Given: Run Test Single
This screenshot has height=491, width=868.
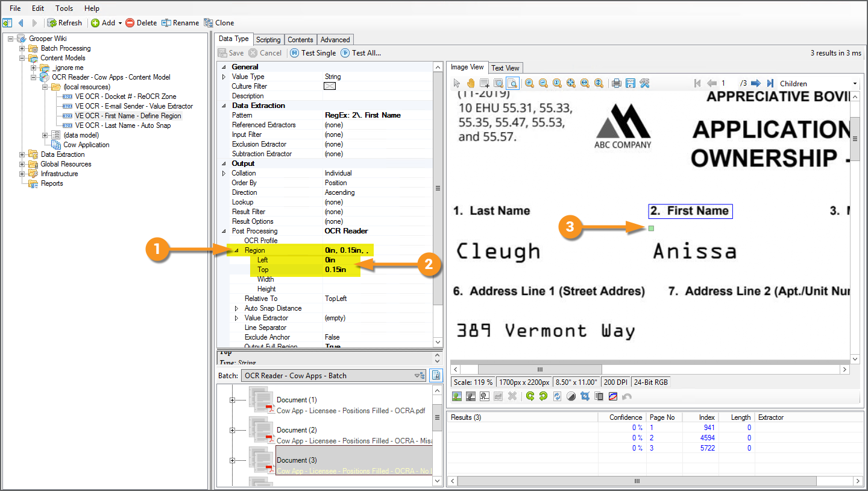Looking at the screenshot, I should [313, 53].
